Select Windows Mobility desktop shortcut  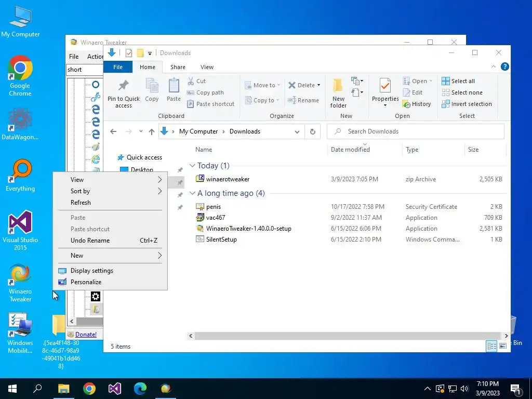pyautogui.click(x=20, y=334)
